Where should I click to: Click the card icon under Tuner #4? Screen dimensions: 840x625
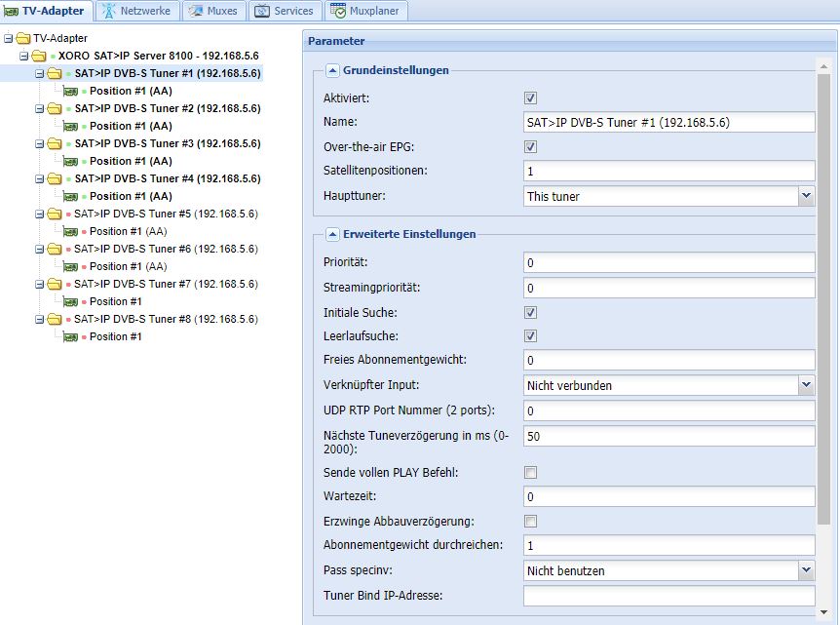(71, 196)
